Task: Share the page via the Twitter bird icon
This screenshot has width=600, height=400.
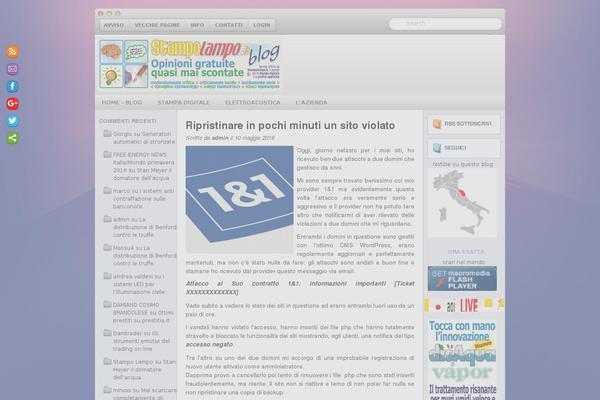Action: (12, 121)
